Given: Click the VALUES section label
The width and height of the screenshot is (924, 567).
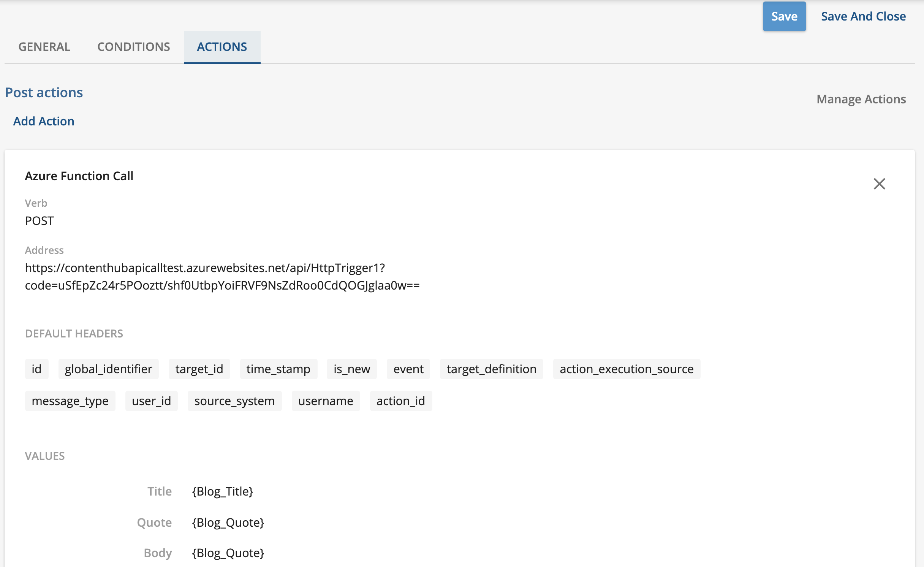Looking at the screenshot, I should point(45,456).
